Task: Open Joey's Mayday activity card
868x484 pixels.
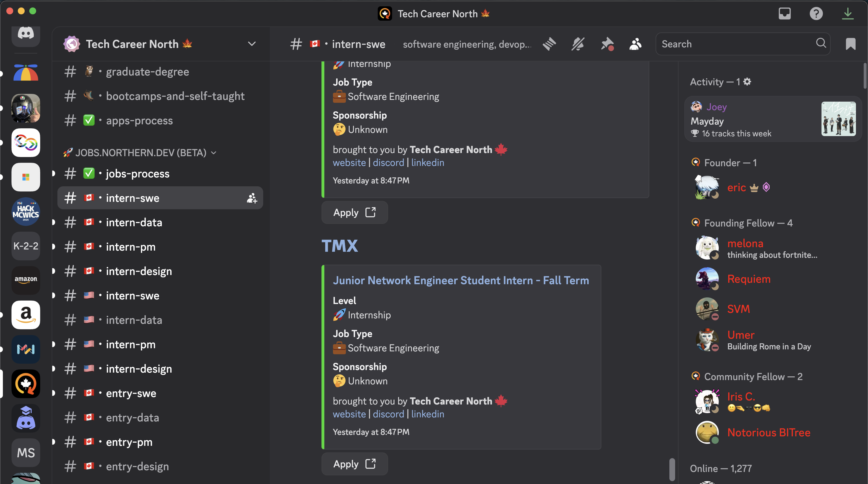Action: point(773,119)
